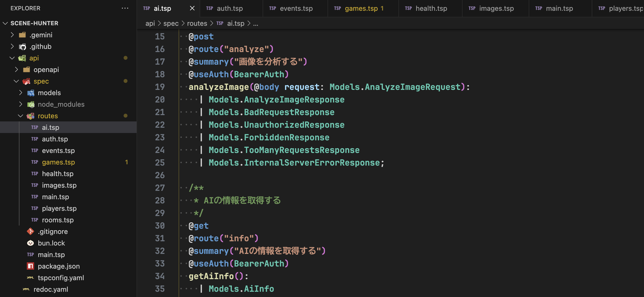Image resolution: width=644 pixels, height=297 pixels.
Task: Open the package.json file
Action: click(x=68, y=266)
